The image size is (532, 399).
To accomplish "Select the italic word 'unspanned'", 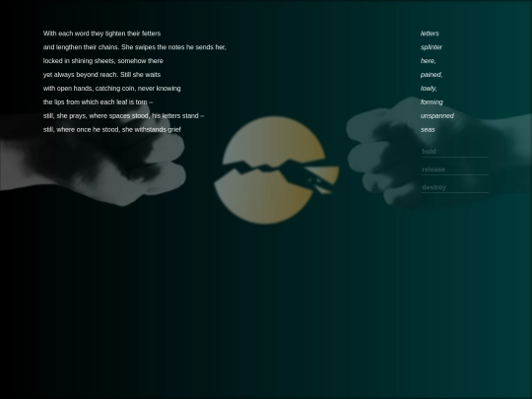I will [437, 116].
